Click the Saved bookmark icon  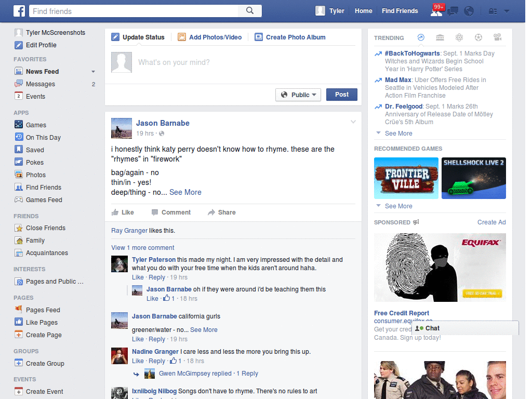point(19,149)
